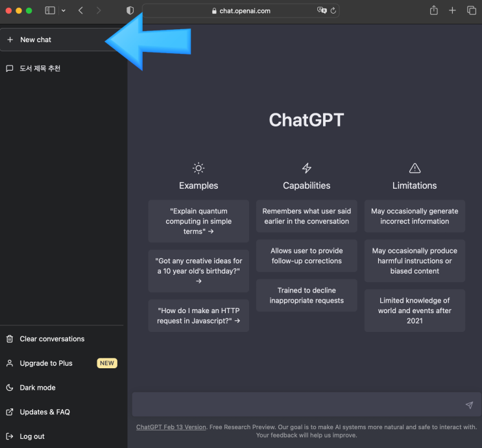Open a new Safari tab with plus icon
This screenshot has width=482, height=448.
tap(452, 10)
